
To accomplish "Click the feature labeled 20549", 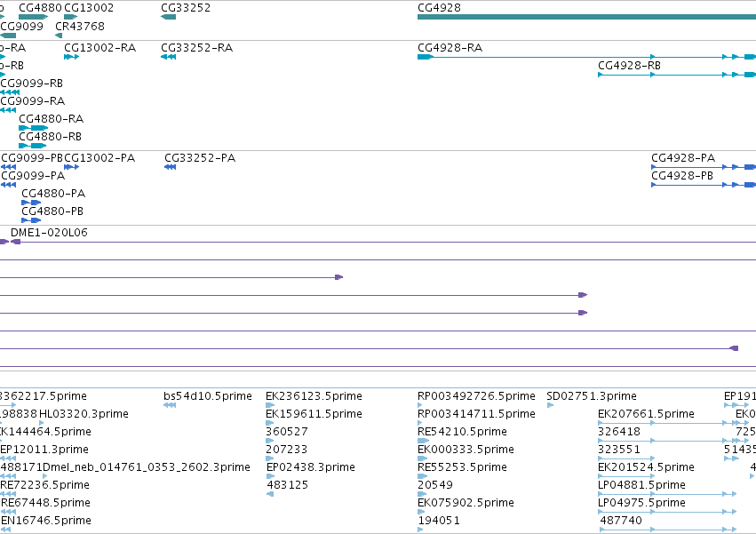I will tap(435, 485).
